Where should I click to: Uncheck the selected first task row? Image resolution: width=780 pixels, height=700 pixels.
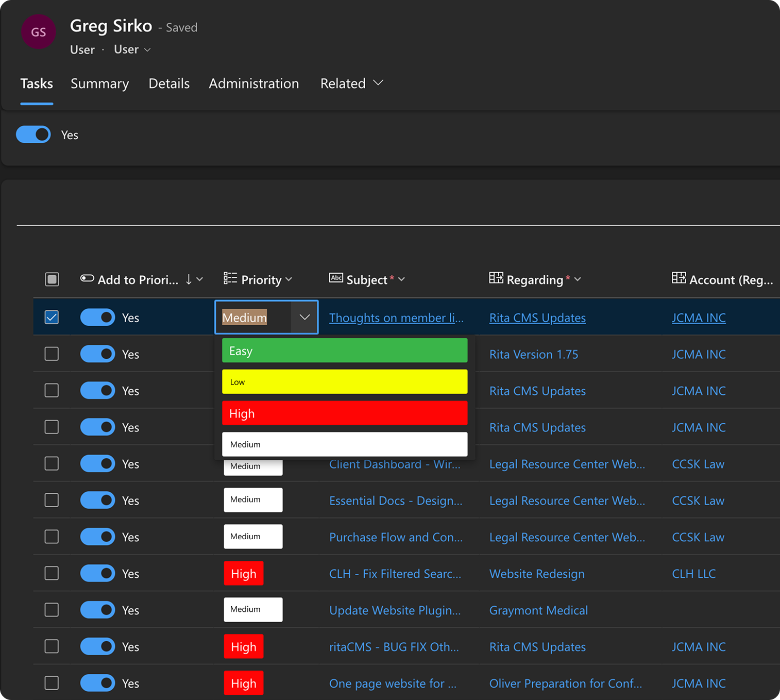pyautogui.click(x=52, y=318)
